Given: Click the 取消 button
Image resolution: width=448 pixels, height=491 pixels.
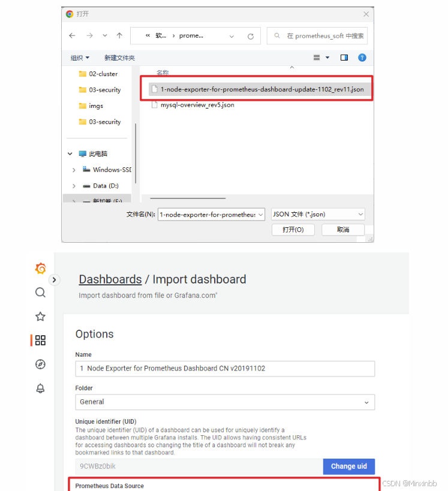Looking at the screenshot, I should 343,230.
